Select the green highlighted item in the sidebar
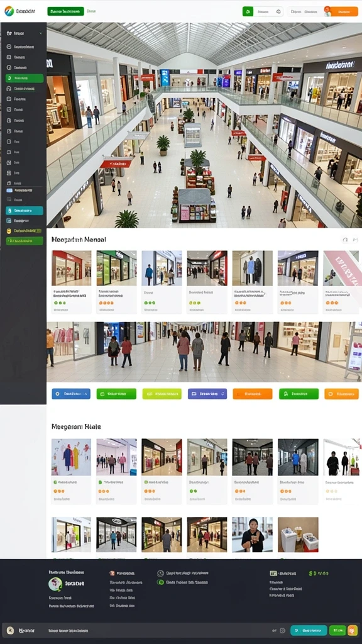 pos(25,78)
